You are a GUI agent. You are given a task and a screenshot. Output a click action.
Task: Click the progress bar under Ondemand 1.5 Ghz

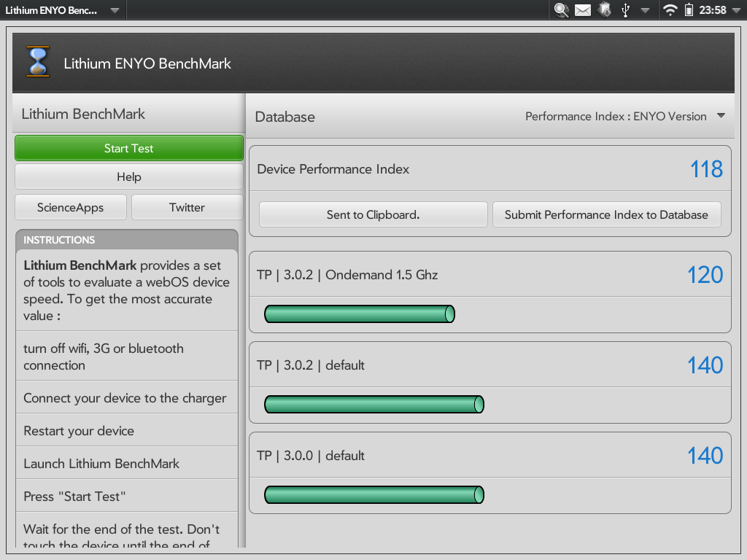[x=360, y=314]
